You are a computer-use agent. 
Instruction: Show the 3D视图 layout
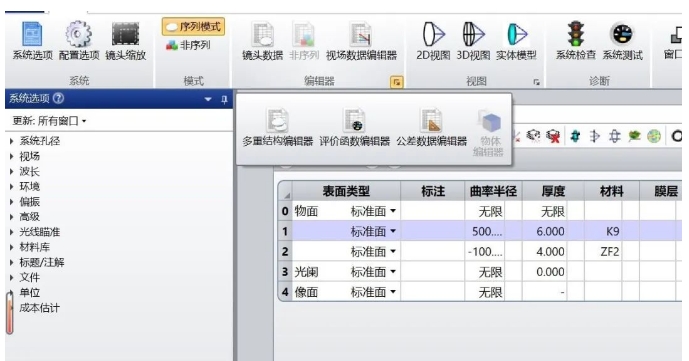pos(473,41)
